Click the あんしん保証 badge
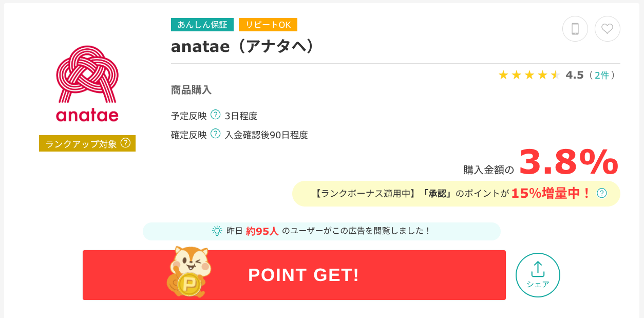 pos(202,25)
